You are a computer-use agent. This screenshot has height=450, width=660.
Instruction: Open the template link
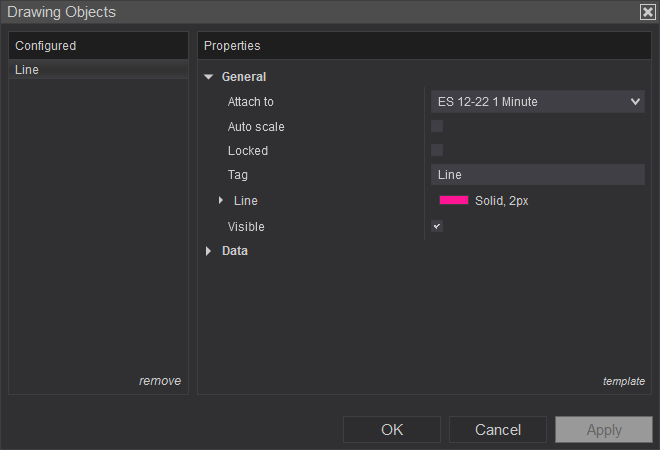pos(624,381)
